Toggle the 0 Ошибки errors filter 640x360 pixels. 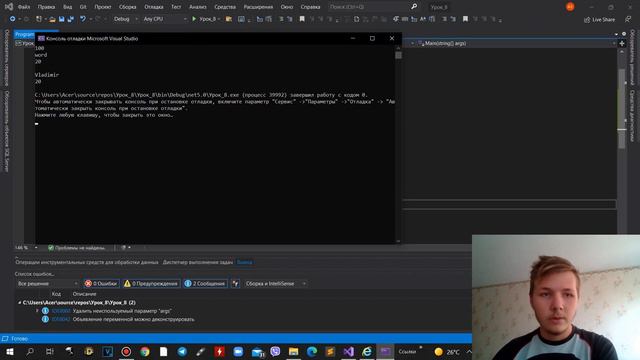click(x=102, y=284)
